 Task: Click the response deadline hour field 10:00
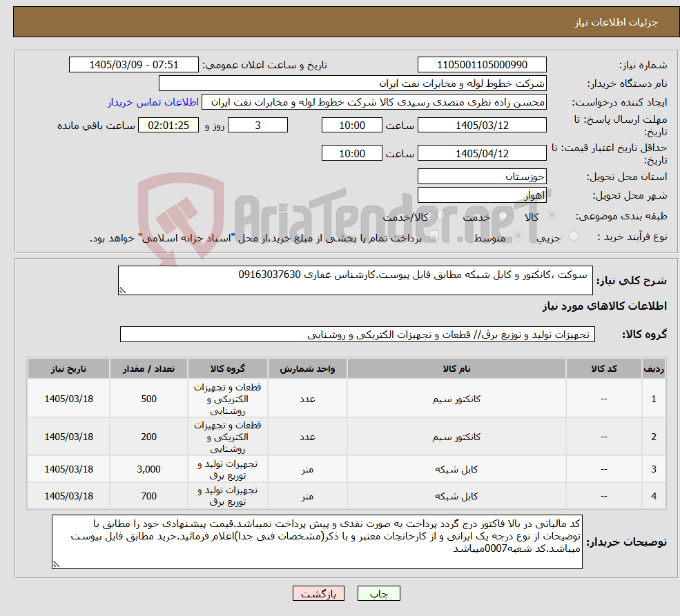coord(351,125)
